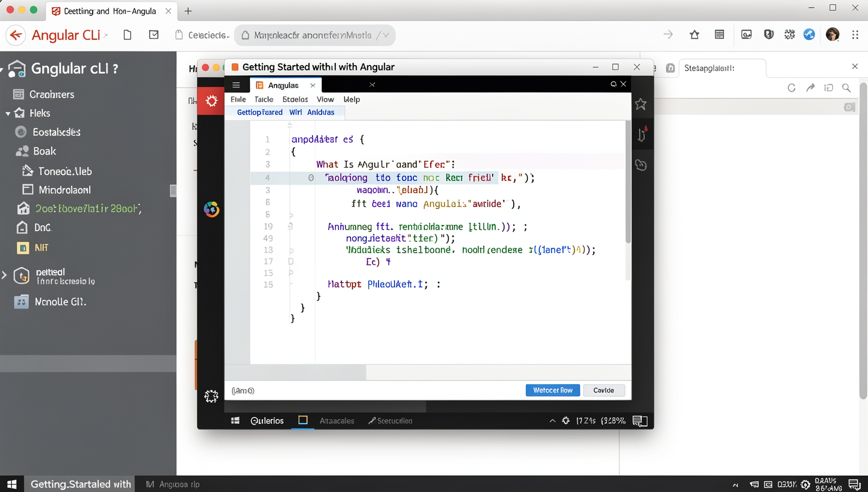The width and height of the screenshot is (868, 492).
Task: Open the user profile avatar
Action: point(832,35)
